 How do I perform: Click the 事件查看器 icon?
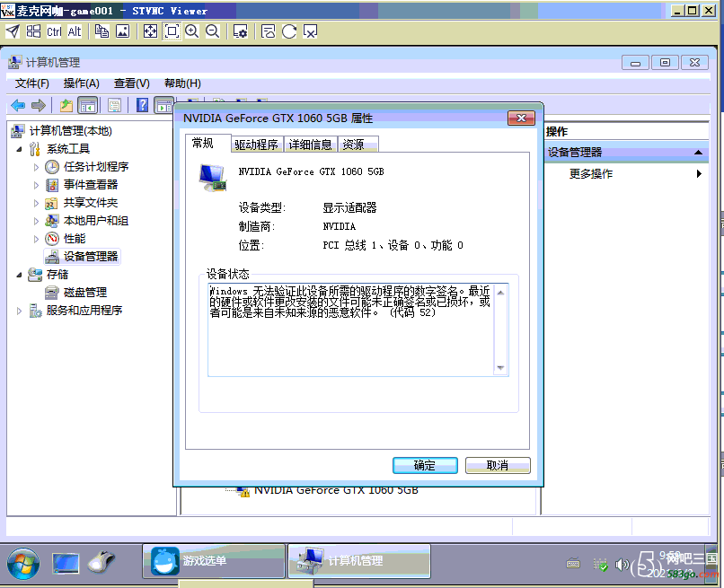[x=52, y=185]
